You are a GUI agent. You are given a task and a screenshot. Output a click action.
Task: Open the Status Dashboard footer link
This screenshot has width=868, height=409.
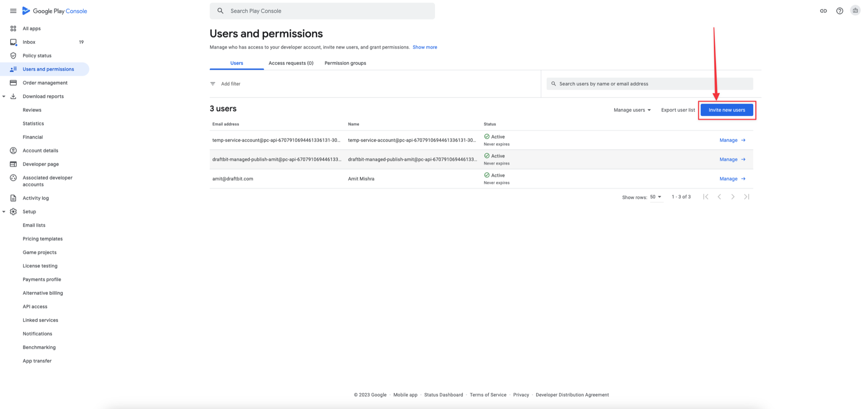[x=443, y=395]
